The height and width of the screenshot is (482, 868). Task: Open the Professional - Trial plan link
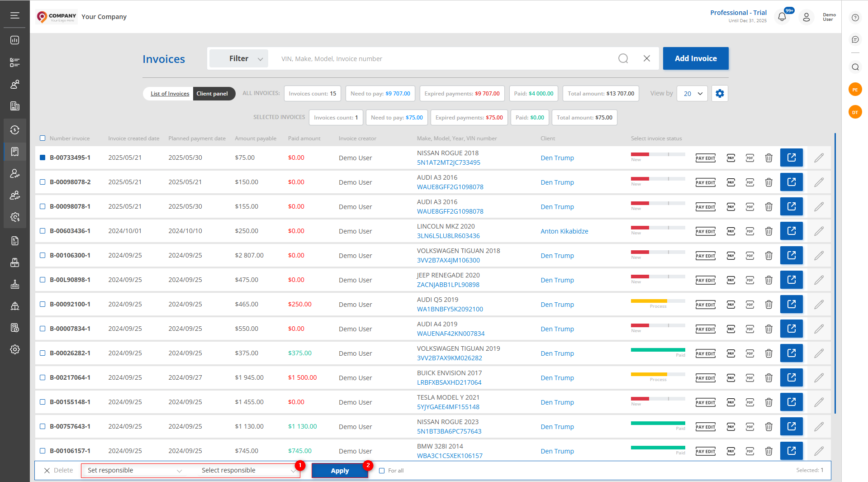[738, 13]
